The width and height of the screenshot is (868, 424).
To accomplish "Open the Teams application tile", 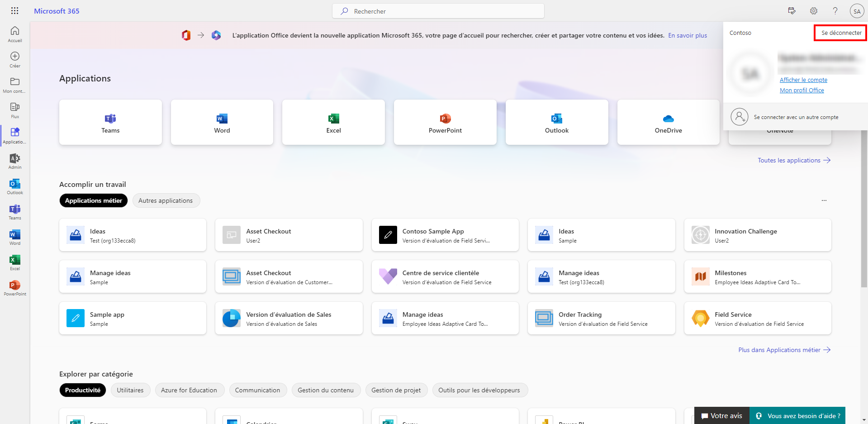I will point(110,122).
